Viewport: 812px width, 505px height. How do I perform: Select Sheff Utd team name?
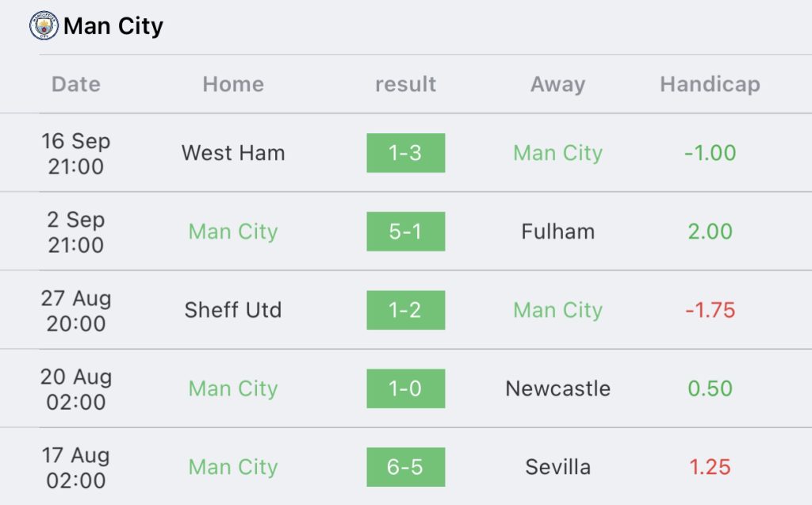(233, 310)
